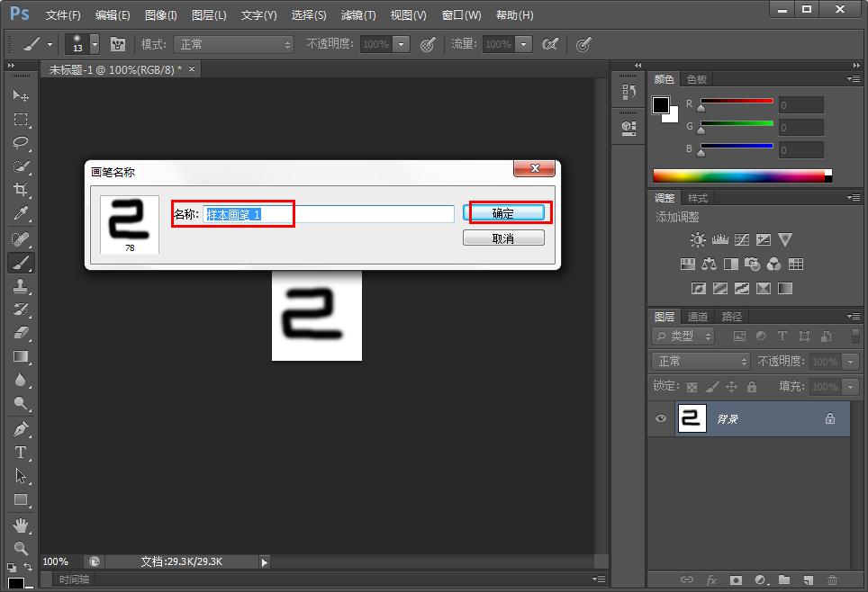
Task: Select the Zoom tool in toolbar
Action: pyautogui.click(x=20, y=547)
